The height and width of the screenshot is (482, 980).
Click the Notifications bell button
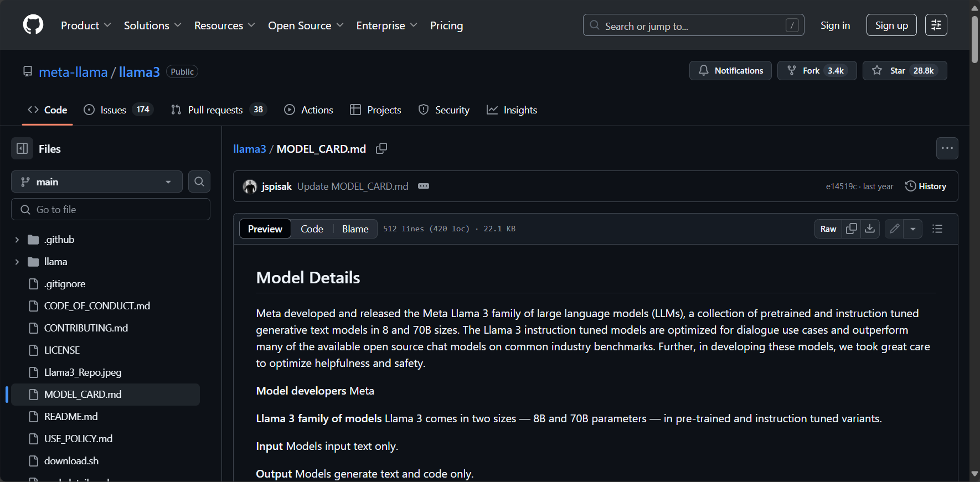coord(730,70)
